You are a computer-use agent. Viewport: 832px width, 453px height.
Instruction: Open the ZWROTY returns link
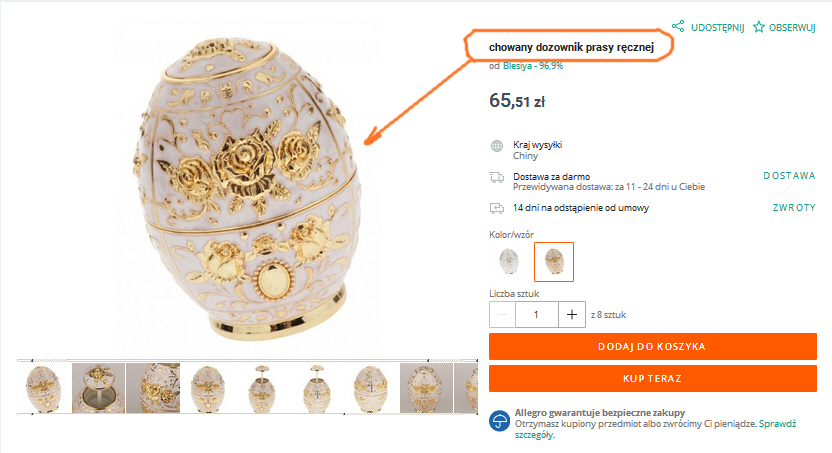click(x=794, y=208)
